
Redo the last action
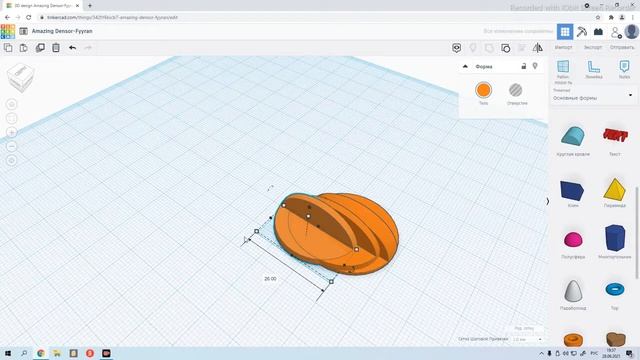[x=88, y=48]
